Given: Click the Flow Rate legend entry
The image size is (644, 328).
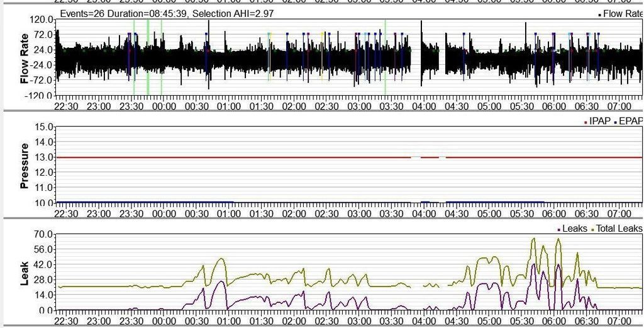Looking at the screenshot, I should click(621, 13).
